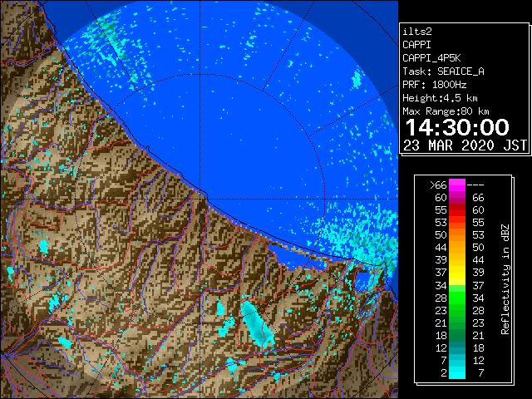Click the small dark blue lagoon near the eastern coast
532x399 pixels.
pyautogui.click(x=362, y=279)
